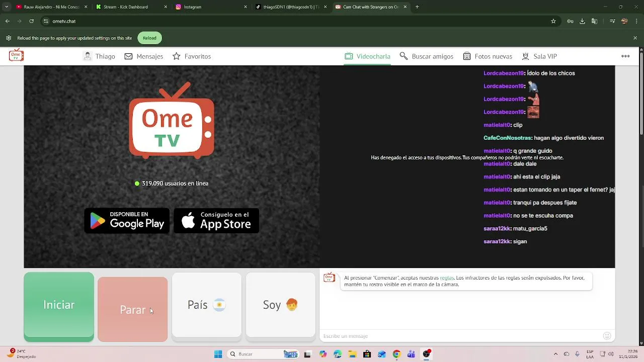Open OBS Studio from the taskbar

[426, 354]
